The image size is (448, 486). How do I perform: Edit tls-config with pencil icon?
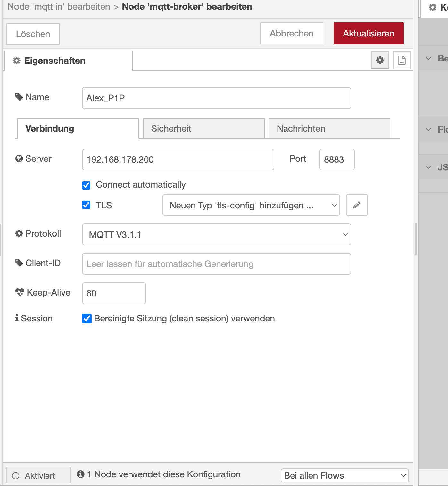(357, 205)
